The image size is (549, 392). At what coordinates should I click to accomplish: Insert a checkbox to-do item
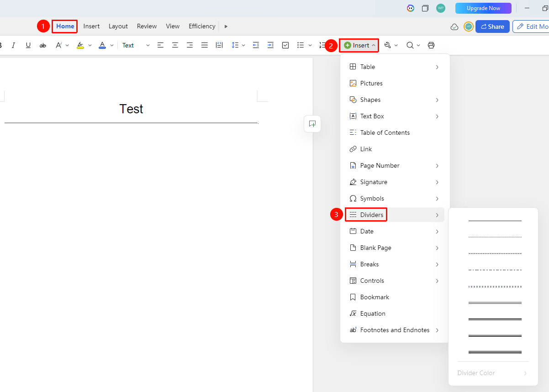tap(285, 45)
